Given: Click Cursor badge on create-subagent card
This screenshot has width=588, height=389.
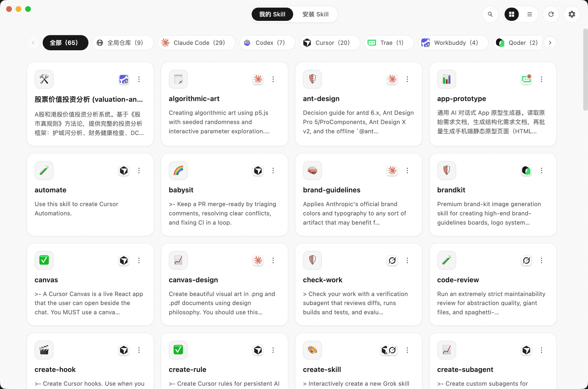Looking at the screenshot, I should [x=527, y=350].
